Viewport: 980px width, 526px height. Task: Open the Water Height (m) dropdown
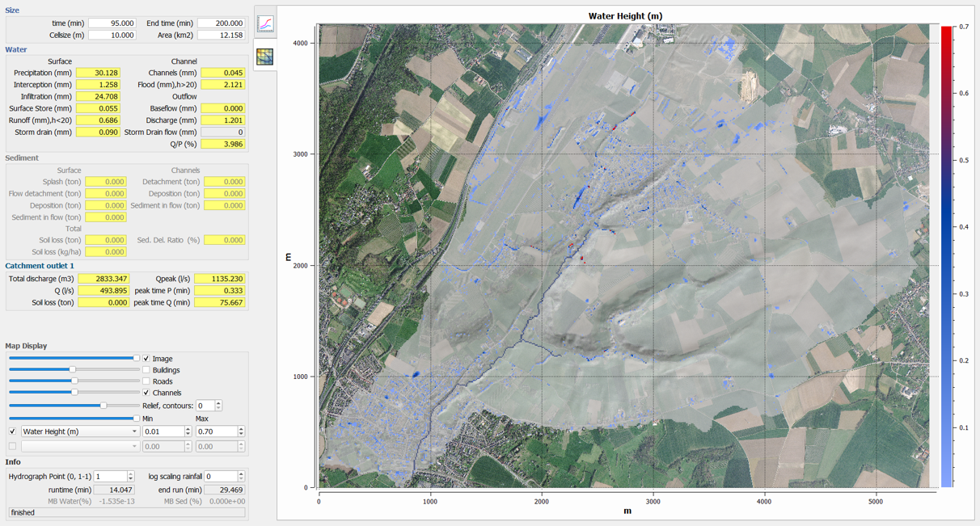click(79, 431)
